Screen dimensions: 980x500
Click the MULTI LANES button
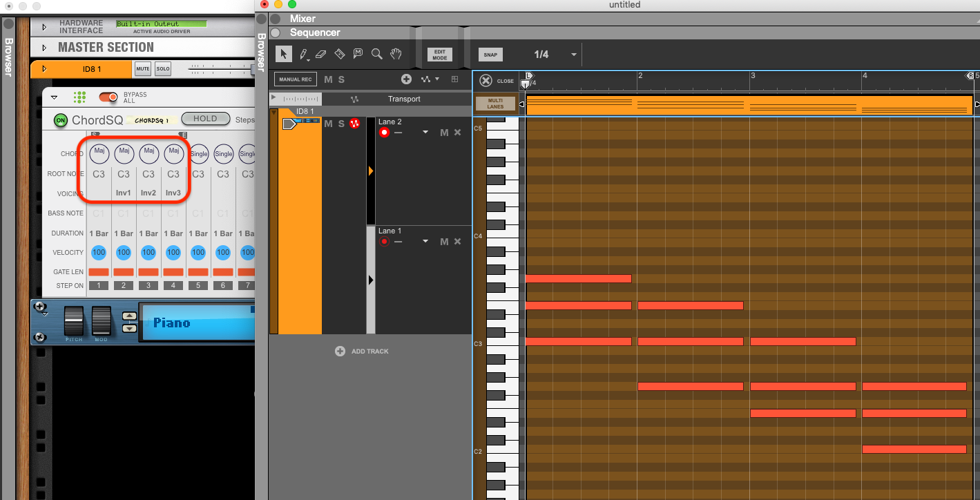click(x=495, y=104)
